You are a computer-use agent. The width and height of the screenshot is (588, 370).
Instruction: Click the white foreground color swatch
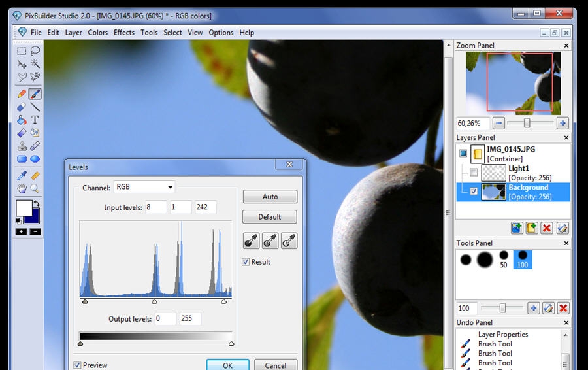24,208
